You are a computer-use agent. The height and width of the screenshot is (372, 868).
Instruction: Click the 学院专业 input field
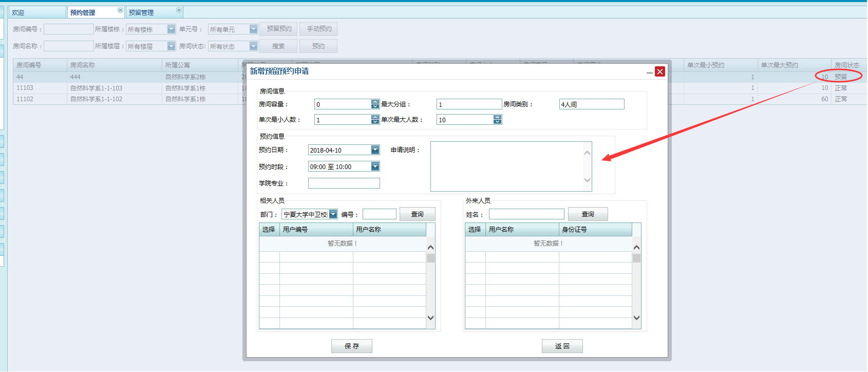click(x=344, y=183)
